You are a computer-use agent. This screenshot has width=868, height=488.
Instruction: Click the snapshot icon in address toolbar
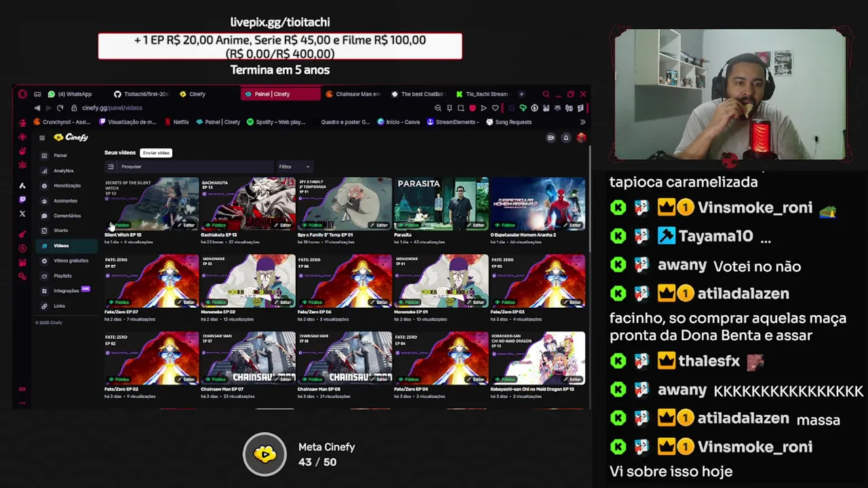tap(460, 108)
